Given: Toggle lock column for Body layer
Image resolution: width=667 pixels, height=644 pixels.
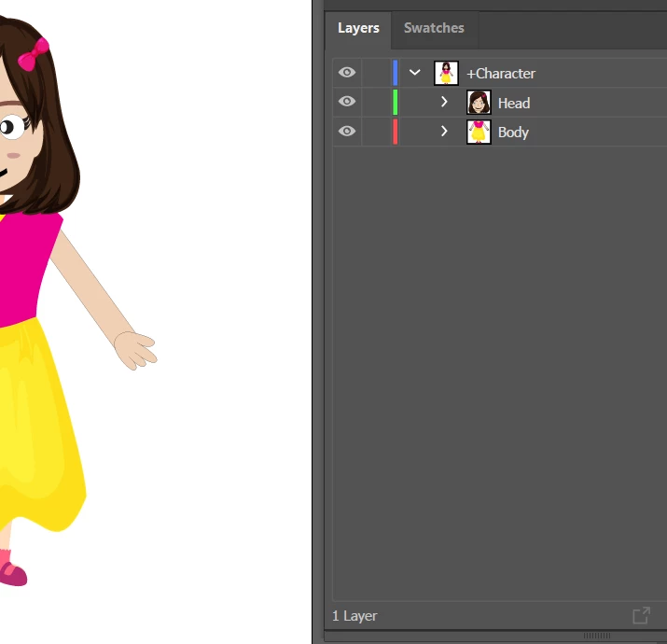Looking at the screenshot, I should click(377, 132).
